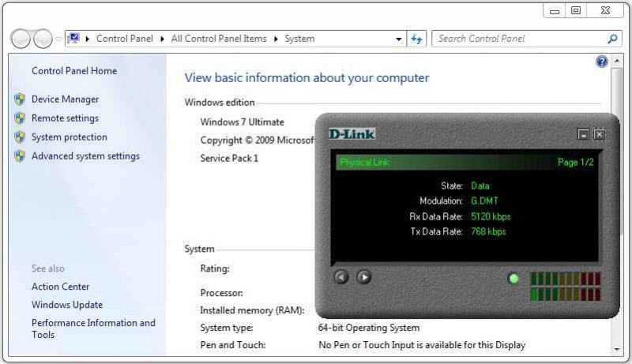Viewport: 632px width, 364px height.
Task: Expand arrow after All Control Panel Items
Action: coord(276,39)
